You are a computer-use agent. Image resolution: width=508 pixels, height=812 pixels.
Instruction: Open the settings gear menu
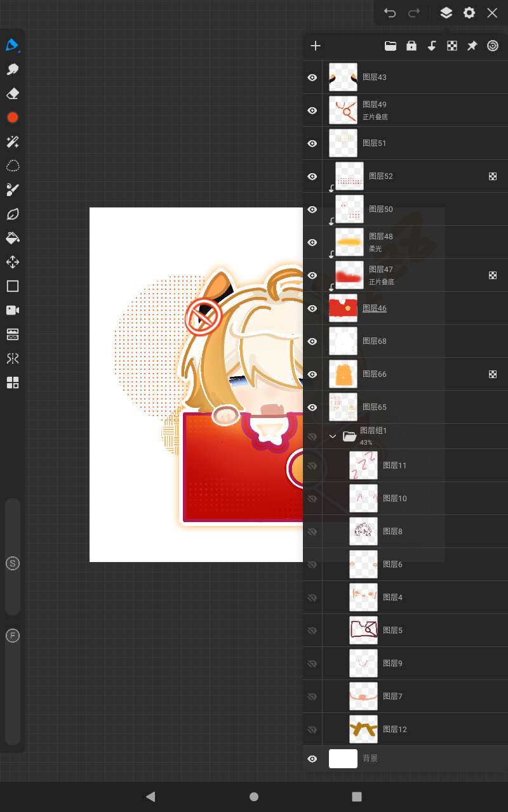(x=469, y=13)
